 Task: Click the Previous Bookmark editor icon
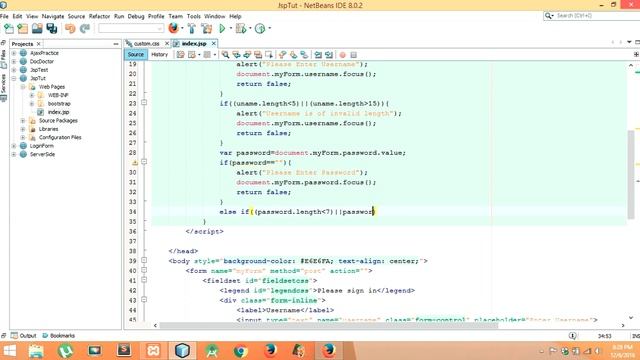pos(282,55)
